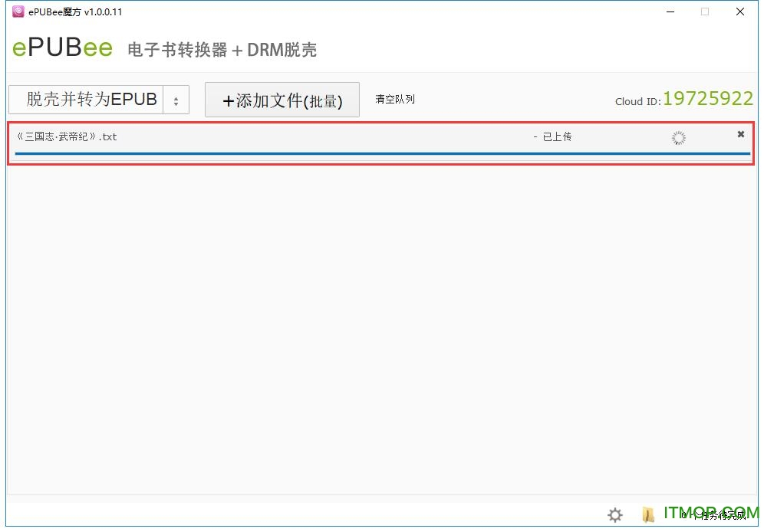Click the Cloud ID label
This screenshot has height=532, width=764.
pos(637,102)
